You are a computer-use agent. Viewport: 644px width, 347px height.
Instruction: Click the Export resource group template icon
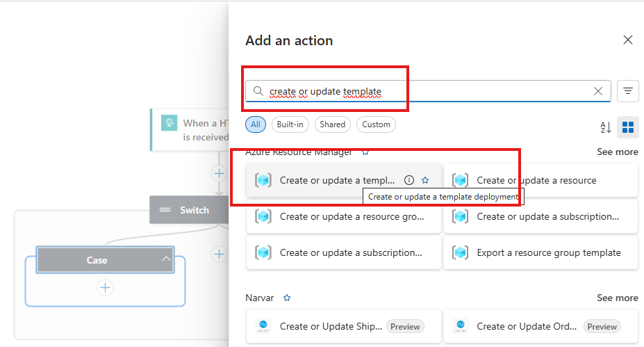tap(460, 252)
